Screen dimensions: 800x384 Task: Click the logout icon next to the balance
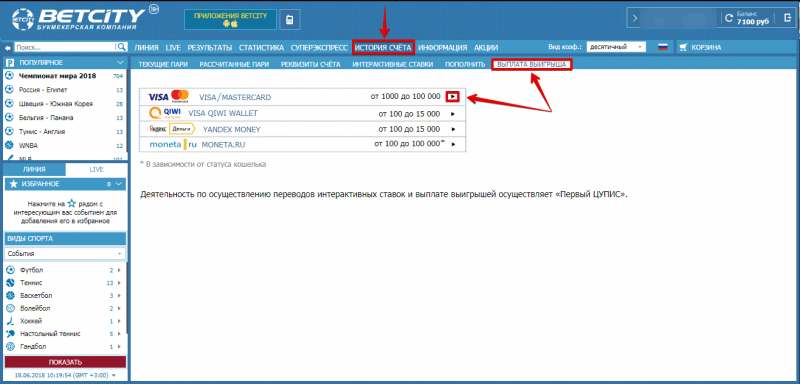pyautogui.click(x=786, y=18)
